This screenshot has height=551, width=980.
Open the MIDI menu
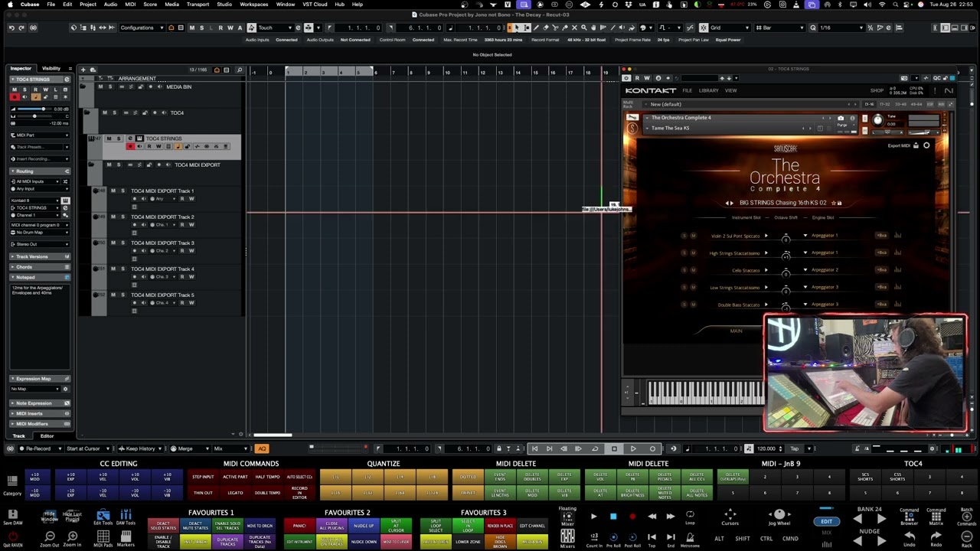[x=130, y=4]
